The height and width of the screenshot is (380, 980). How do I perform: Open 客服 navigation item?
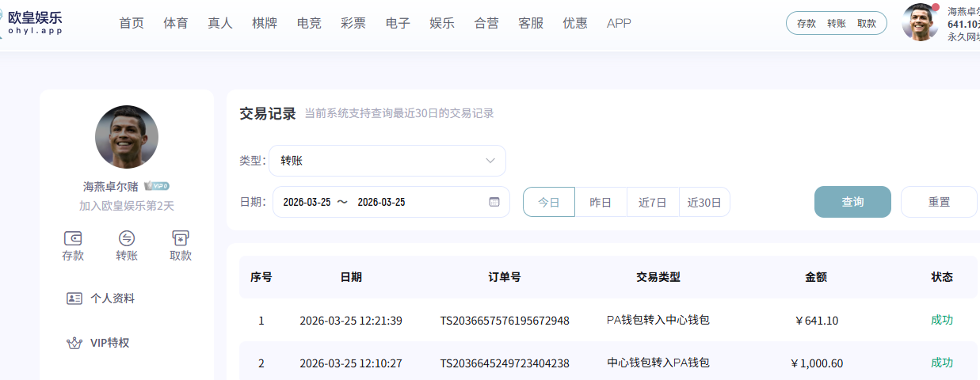coord(531,23)
